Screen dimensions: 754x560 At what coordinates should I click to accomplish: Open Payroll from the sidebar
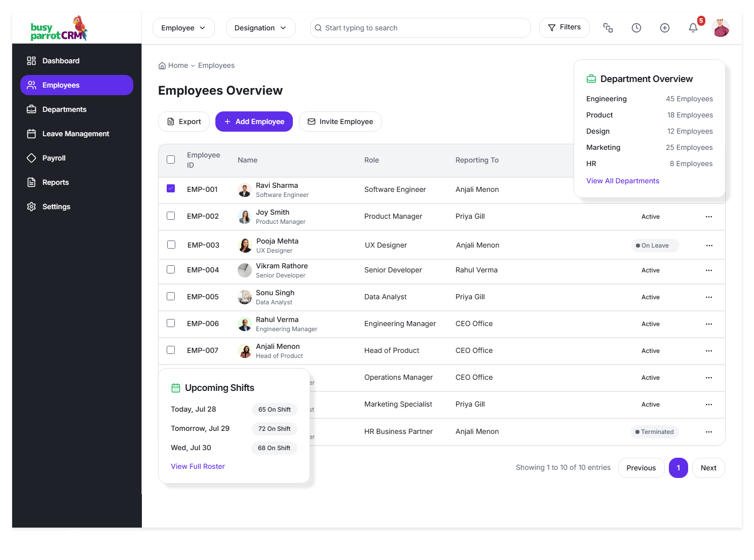(x=54, y=158)
